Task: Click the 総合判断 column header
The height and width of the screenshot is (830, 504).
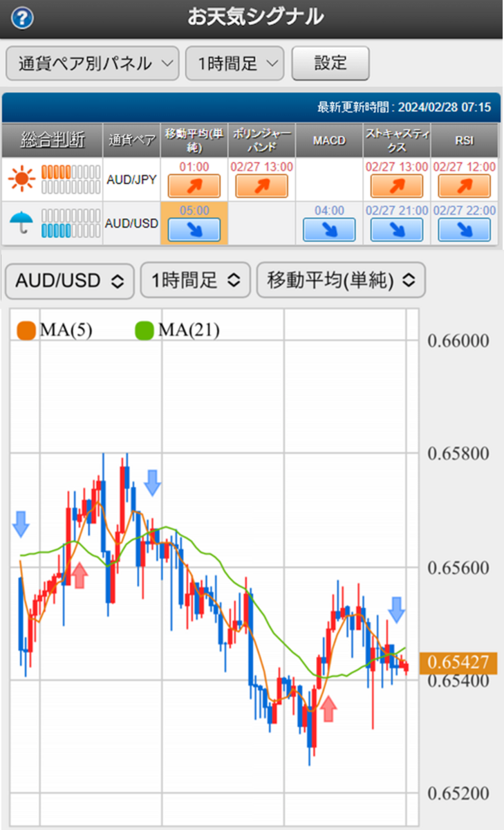Action: point(53,140)
